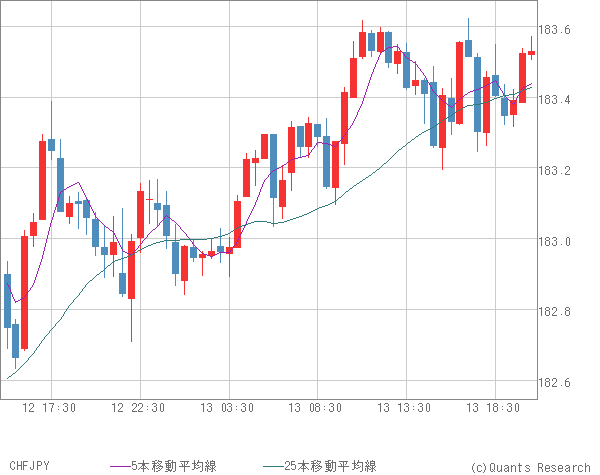This screenshot has width=600, height=475.
Task: Click the 12 22:30 time axis label
Action: pyautogui.click(x=138, y=408)
